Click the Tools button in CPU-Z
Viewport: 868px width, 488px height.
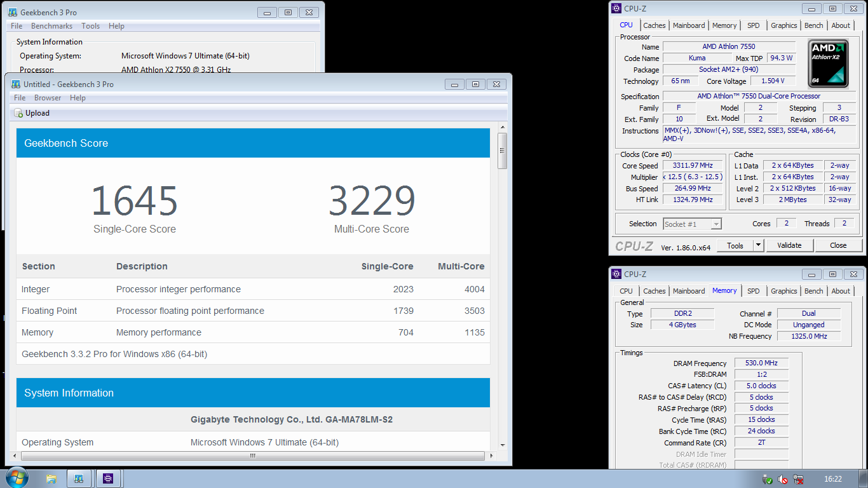pos(735,245)
